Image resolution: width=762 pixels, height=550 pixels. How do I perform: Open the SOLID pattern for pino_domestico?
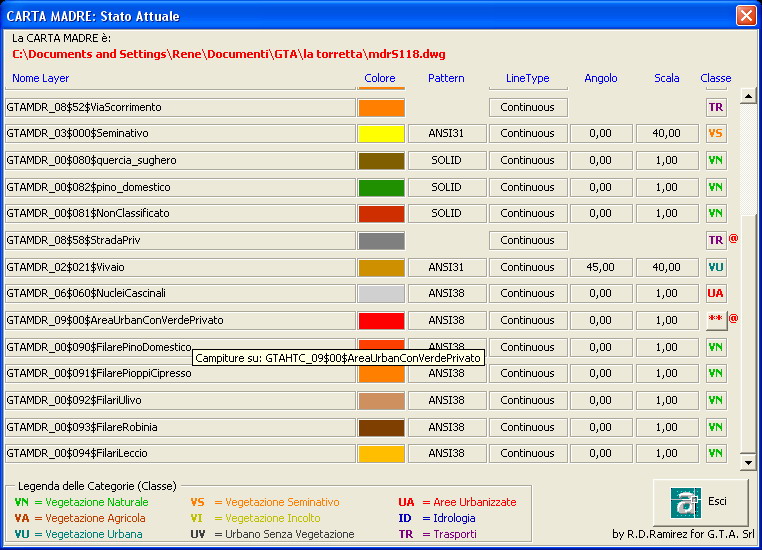pyautogui.click(x=446, y=187)
